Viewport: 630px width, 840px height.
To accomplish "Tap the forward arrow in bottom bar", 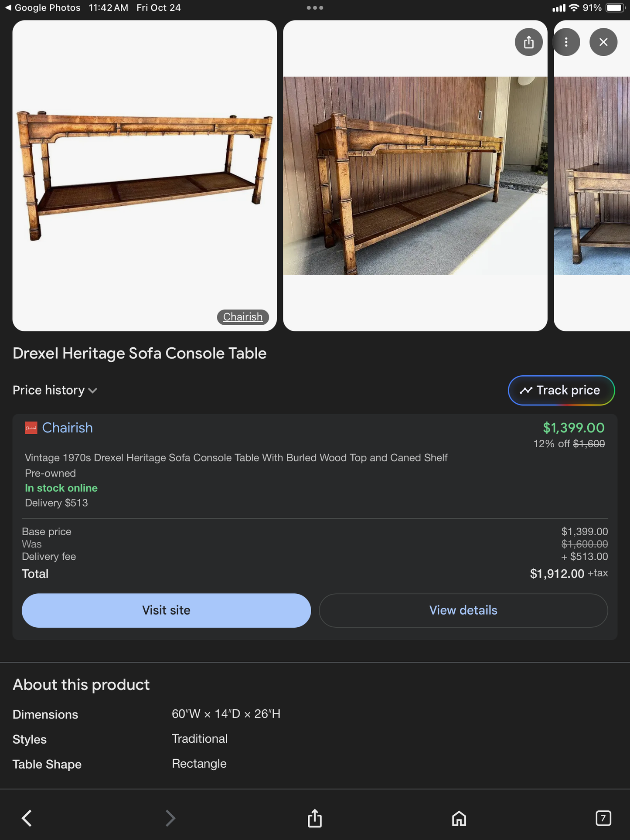I will click(170, 818).
